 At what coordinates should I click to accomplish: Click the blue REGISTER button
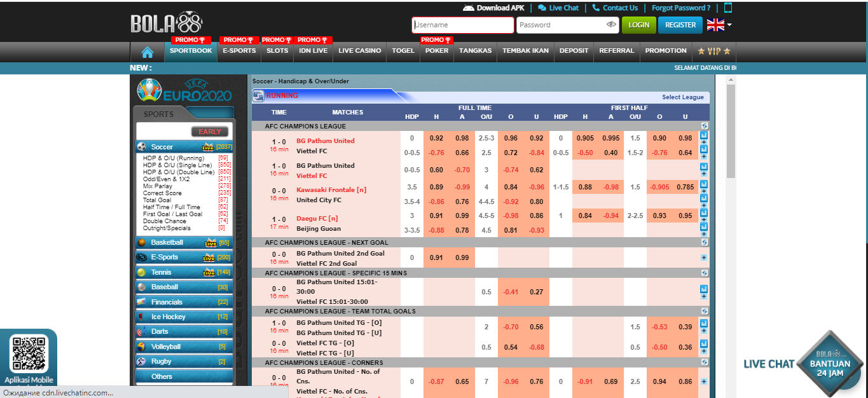click(681, 25)
